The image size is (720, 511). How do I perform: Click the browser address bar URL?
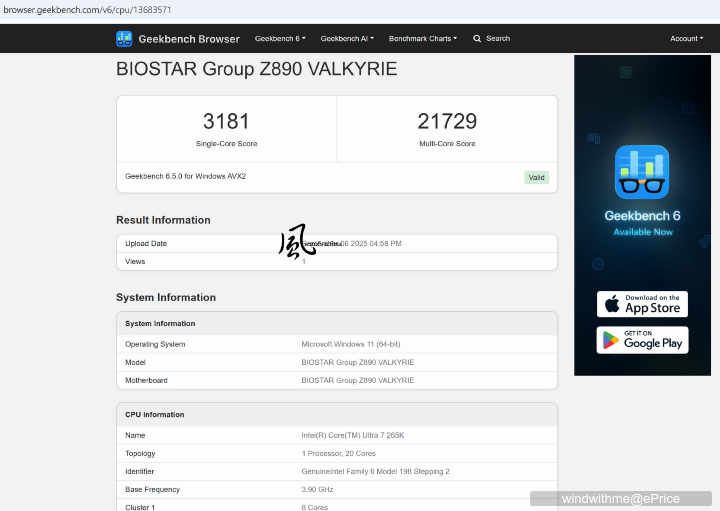[x=86, y=9]
